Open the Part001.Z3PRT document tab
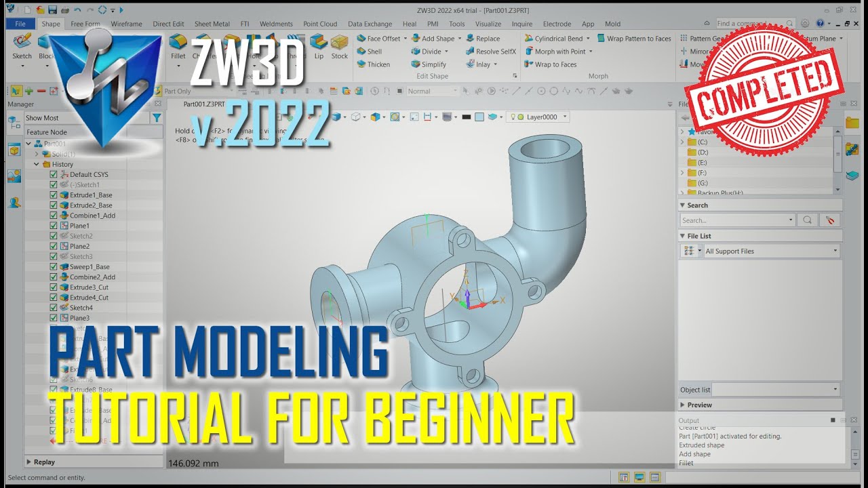 204,104
